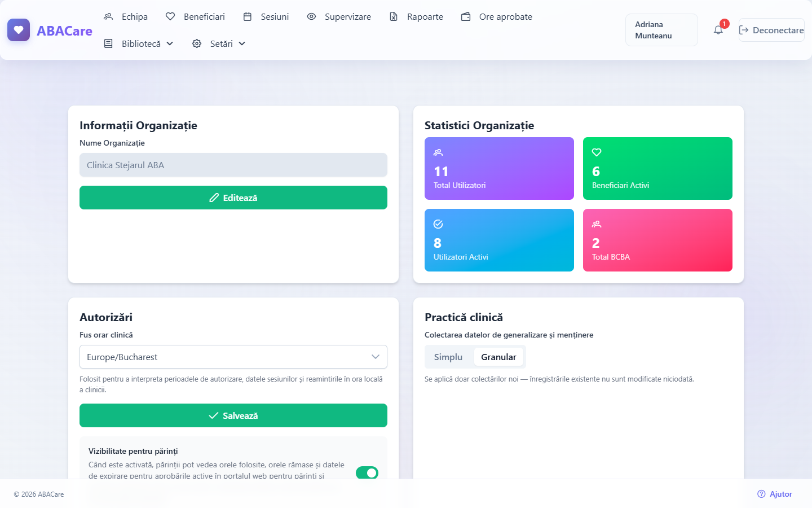Viewport: 812px width, 508px height.
Task: Open the Europe/Bucharest timezone dropdown
Action: [x=233, y=357]
